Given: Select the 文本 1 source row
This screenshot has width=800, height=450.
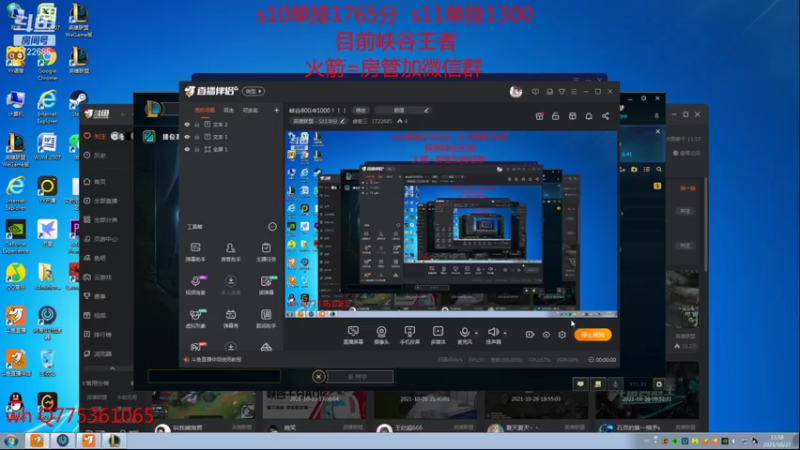Looking at the screenshot, I should pyautogui.click(x=232, y=137).
